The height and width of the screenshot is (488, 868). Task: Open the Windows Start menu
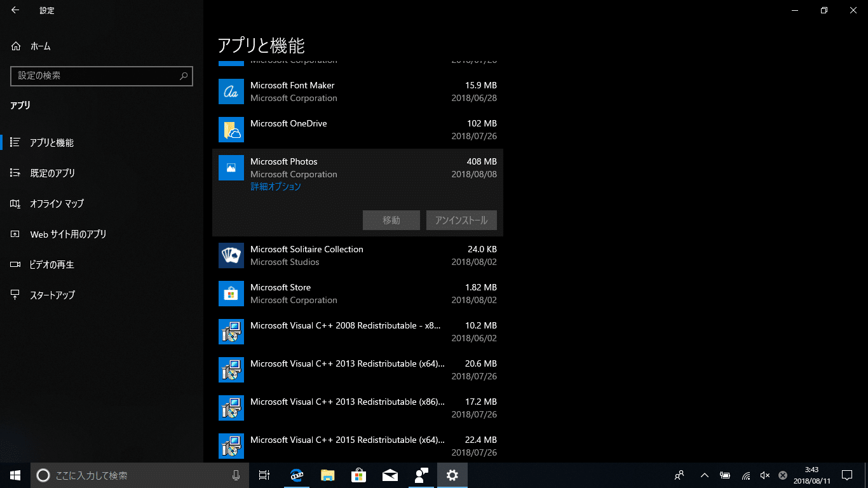point(15,475)
